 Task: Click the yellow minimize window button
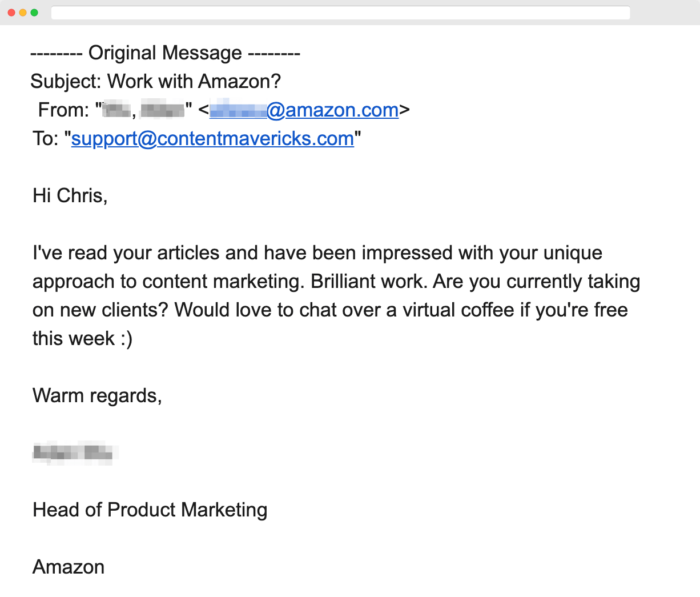23,13
